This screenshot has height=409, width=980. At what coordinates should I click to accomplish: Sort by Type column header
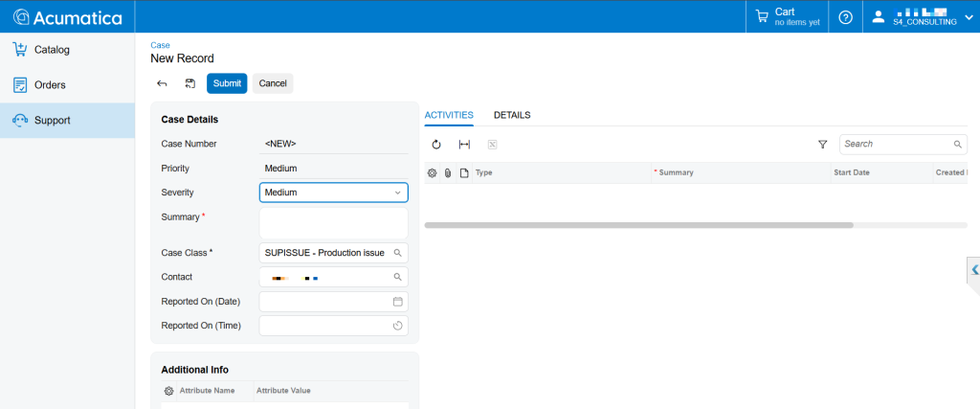click(x=562, y=172)
